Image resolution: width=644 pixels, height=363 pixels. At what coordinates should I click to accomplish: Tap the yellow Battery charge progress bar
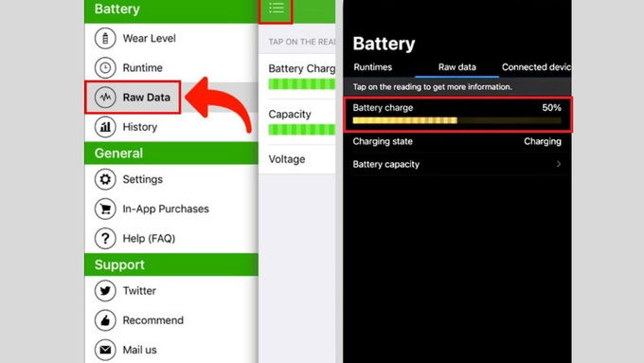tap(456, 120)
